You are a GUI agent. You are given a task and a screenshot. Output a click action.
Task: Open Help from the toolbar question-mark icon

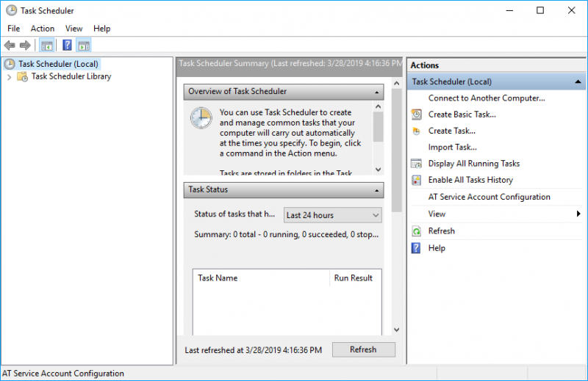click(x=67, y=46)
